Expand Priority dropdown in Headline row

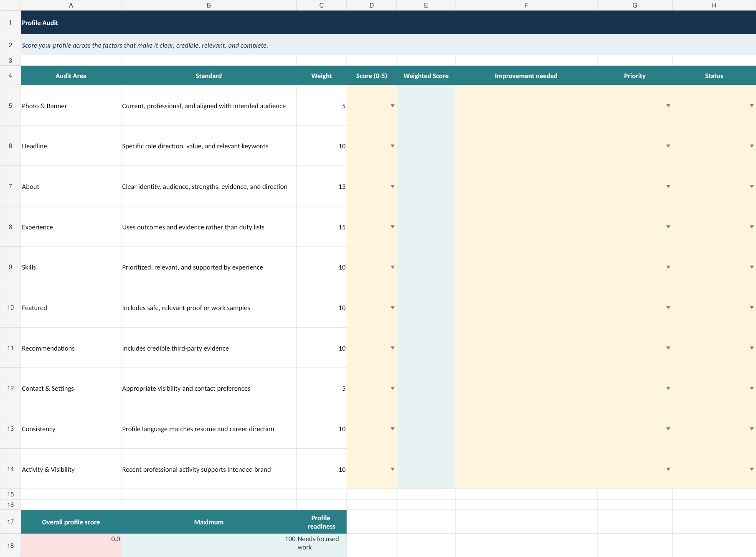pos(668,146)
